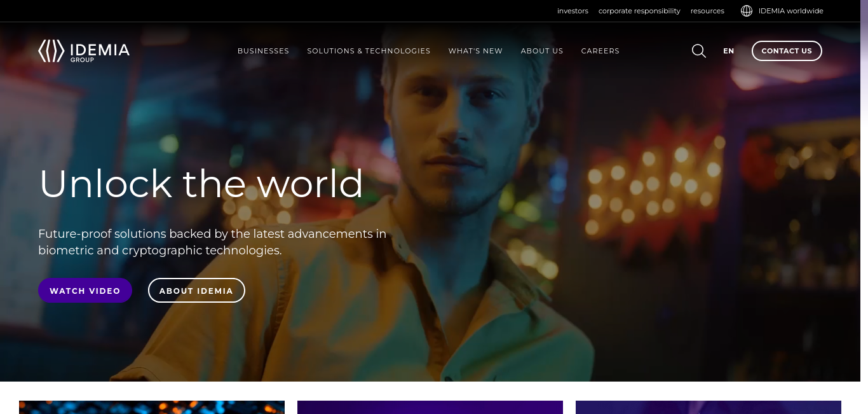Click the Contact Us button

click(x=787, y=51)
